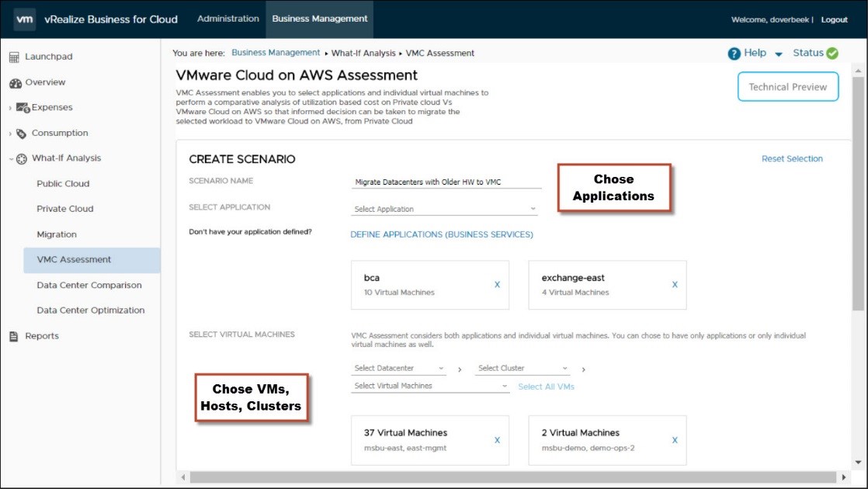Click the exchange-east application card
The height and width of the screenshot is (489, 868).
607,285
